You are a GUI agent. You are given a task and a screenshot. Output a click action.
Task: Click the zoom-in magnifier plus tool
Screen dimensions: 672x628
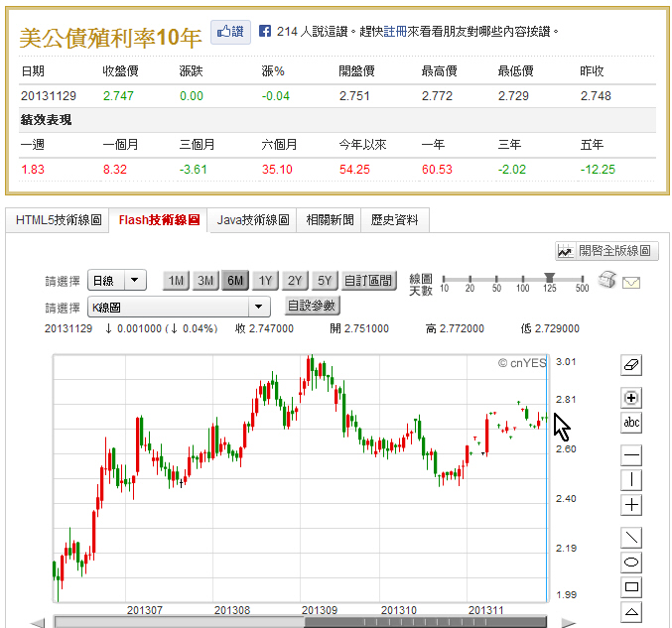pyautogui.click(x=631, y=398)
